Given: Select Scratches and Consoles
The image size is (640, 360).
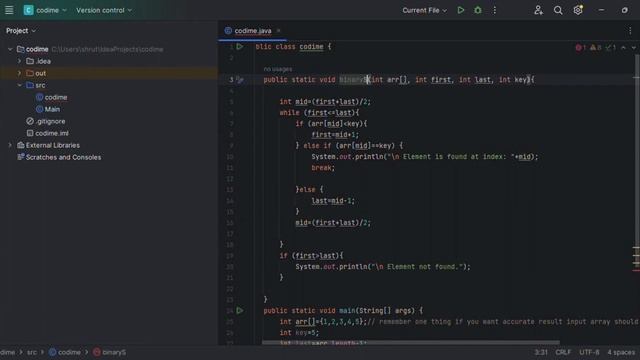Looking at the screenshot, I should (59, 157).
